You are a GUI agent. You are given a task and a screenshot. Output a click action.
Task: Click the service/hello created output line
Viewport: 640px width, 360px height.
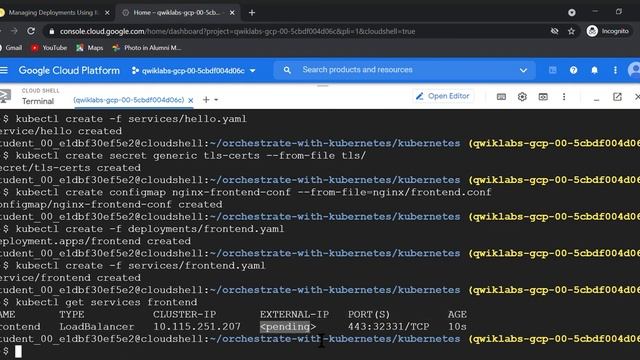(x=61, y=131)
